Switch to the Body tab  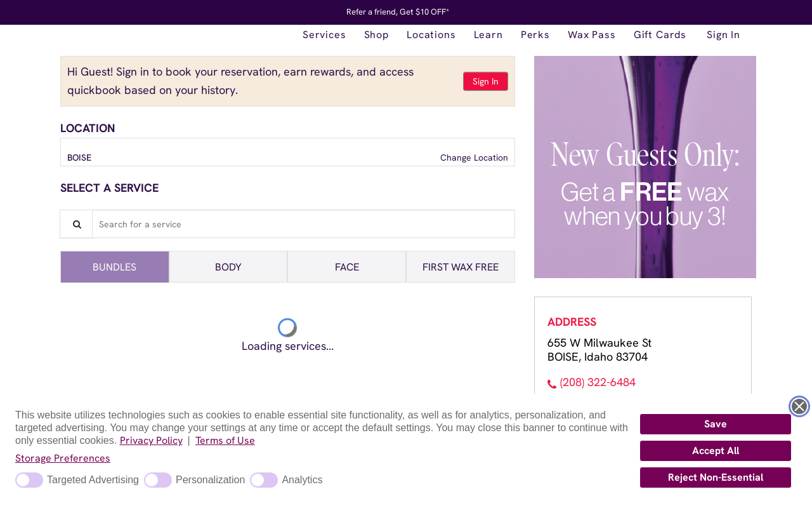point(228,267)
